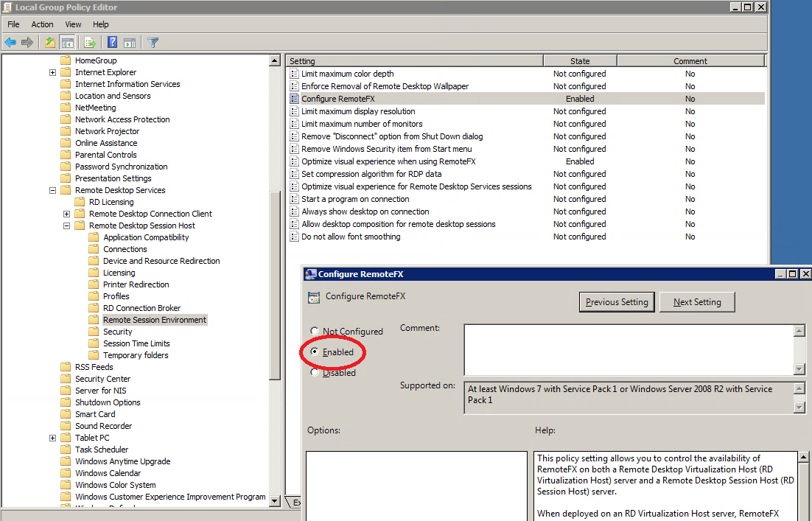This screenshot has height=521, width=812.
Task: Click the Comment text box
Action: click(x=629, y=349)
